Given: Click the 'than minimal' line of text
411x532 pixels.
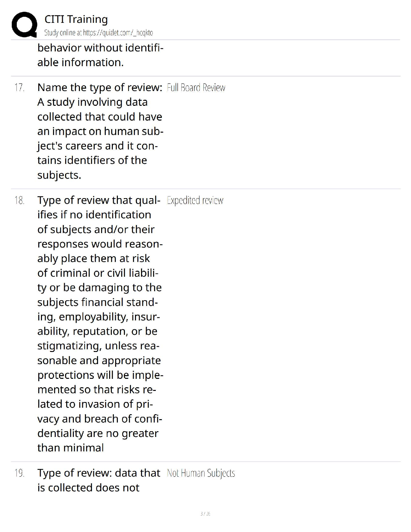Looking at the screenshot, I should click(71, 448).
